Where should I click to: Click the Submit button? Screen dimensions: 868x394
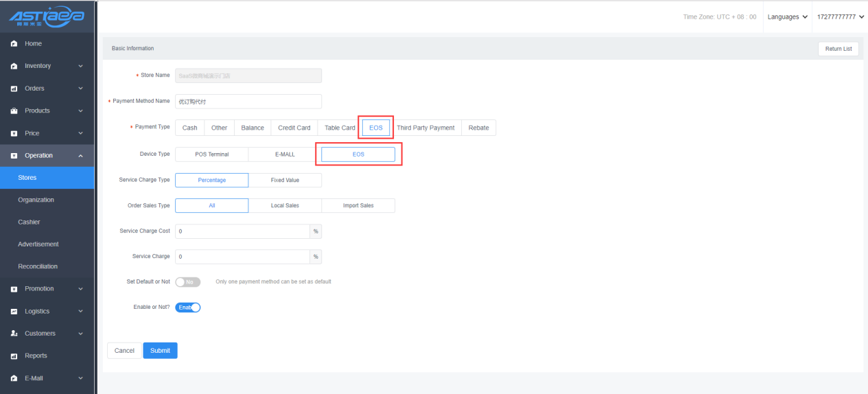(160, 351)
